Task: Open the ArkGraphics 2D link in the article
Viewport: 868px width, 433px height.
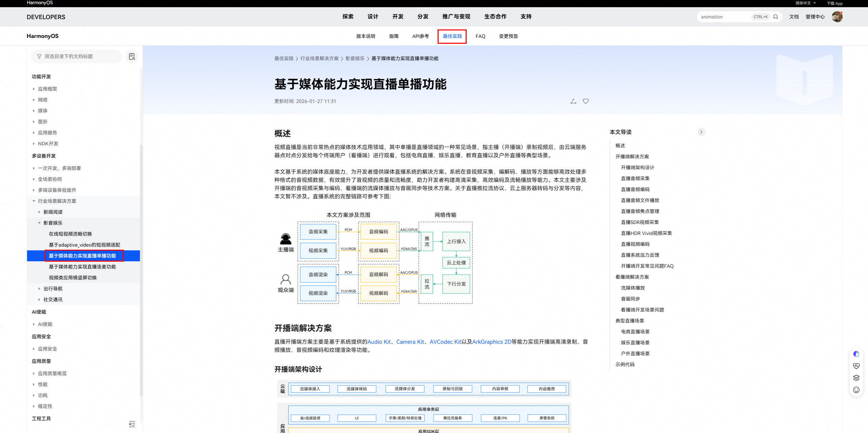Action: coord(491,342)
